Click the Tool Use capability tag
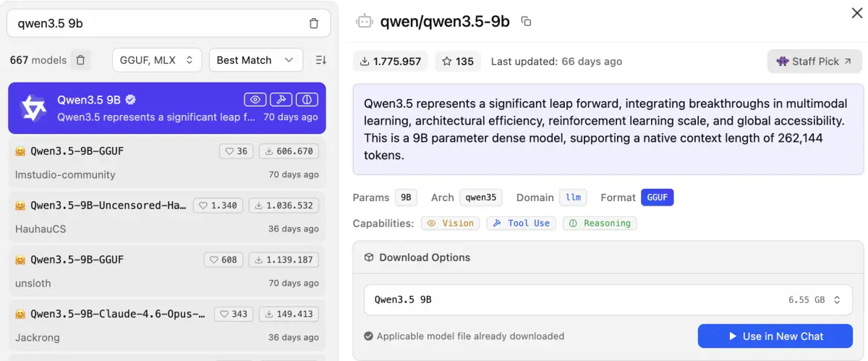 [521, 224]
